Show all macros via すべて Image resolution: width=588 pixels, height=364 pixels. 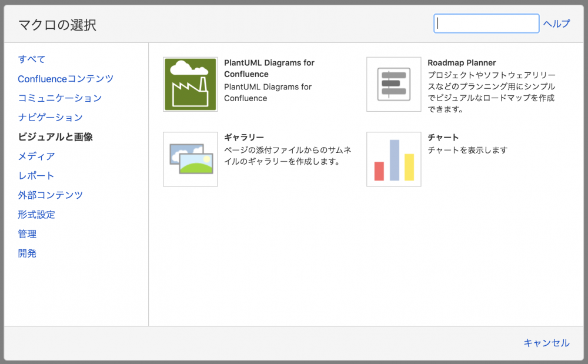pyautogui.click(x=32, y=59)
